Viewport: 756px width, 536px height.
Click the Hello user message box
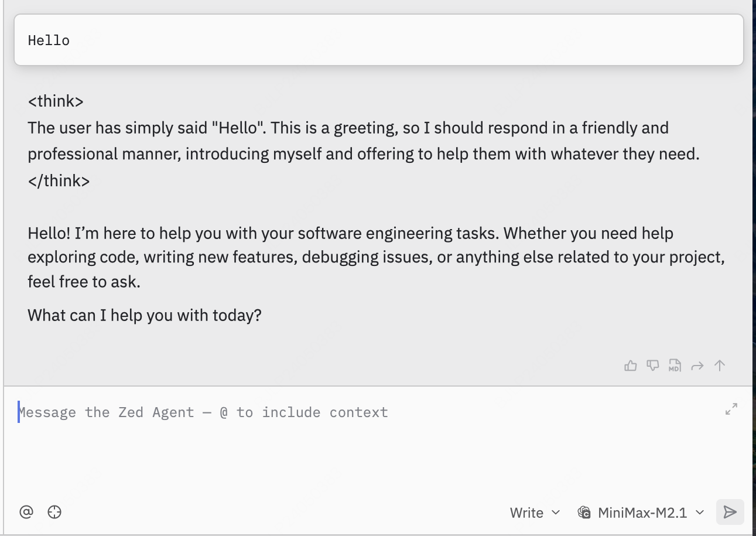(378, 40)
